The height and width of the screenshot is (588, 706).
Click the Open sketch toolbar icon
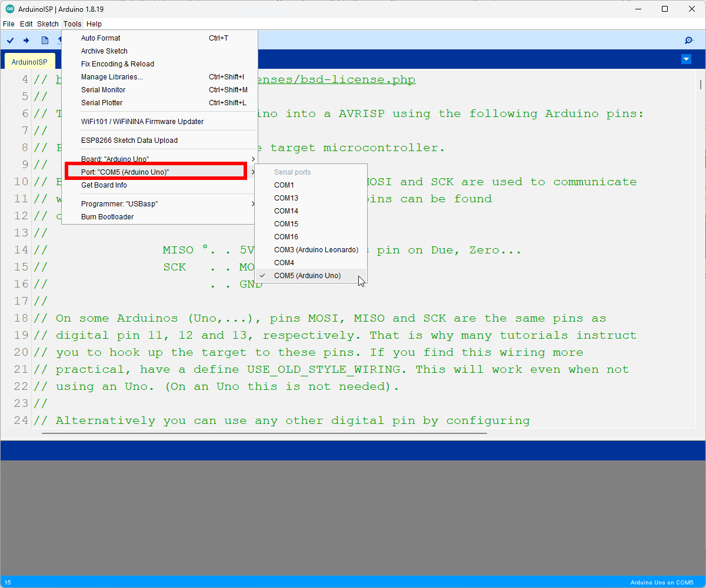pyautogui.click(x=59, y=40)
